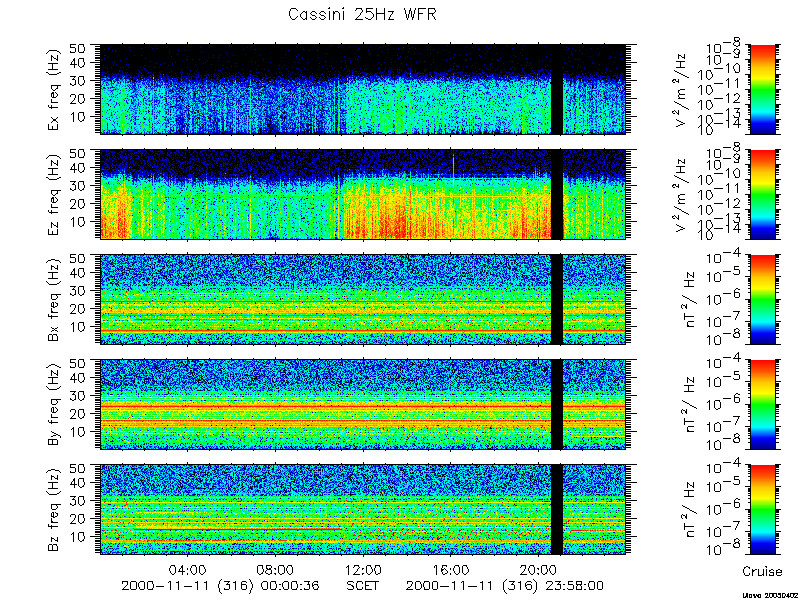
Task: Click the 12:00 time tick label
Action: 363,569
